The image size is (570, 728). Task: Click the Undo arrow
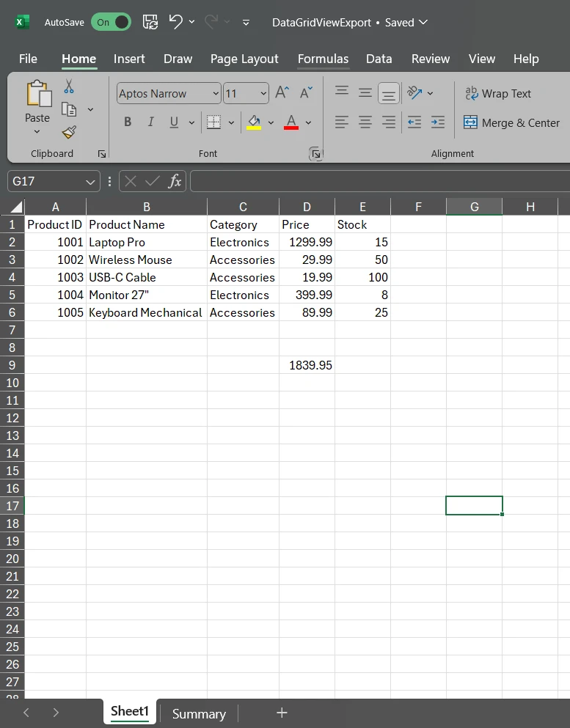[x=176, y=22]
